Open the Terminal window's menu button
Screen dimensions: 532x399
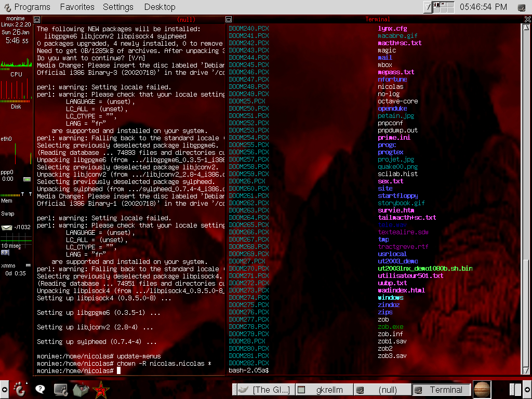(x=229, y=19)
